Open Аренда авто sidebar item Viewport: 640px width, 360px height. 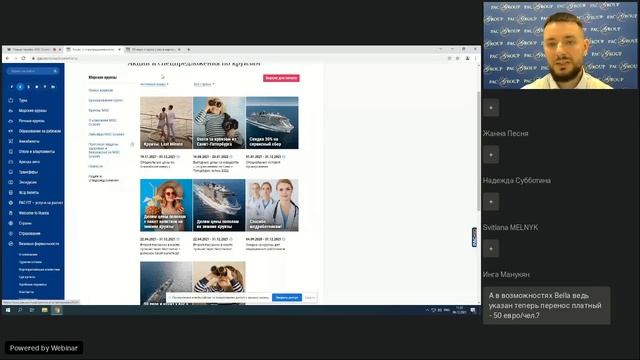29,162
